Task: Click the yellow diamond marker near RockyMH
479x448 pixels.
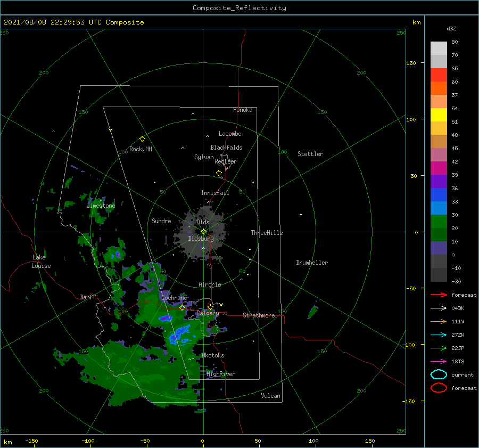Action: (x=142, y=139)
